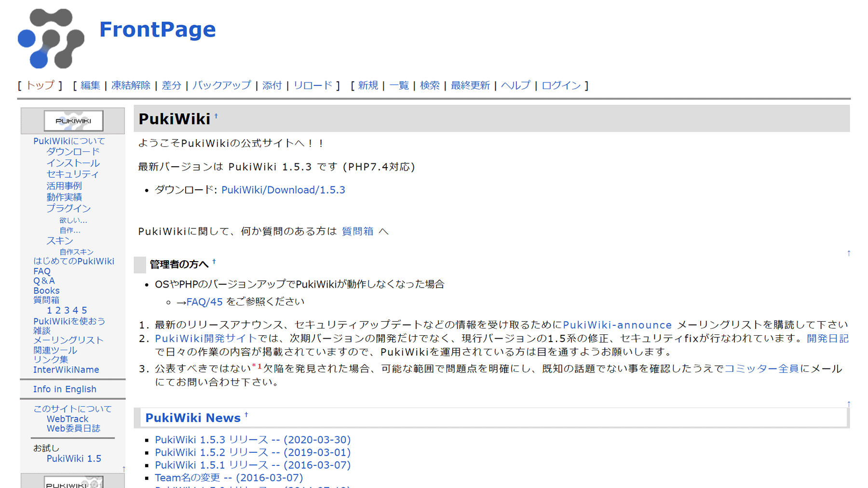The width and height of the screenshot is (868, 488).
Task: Click the anchor dagger beside PukiWiki News heading
Action: 246,414
